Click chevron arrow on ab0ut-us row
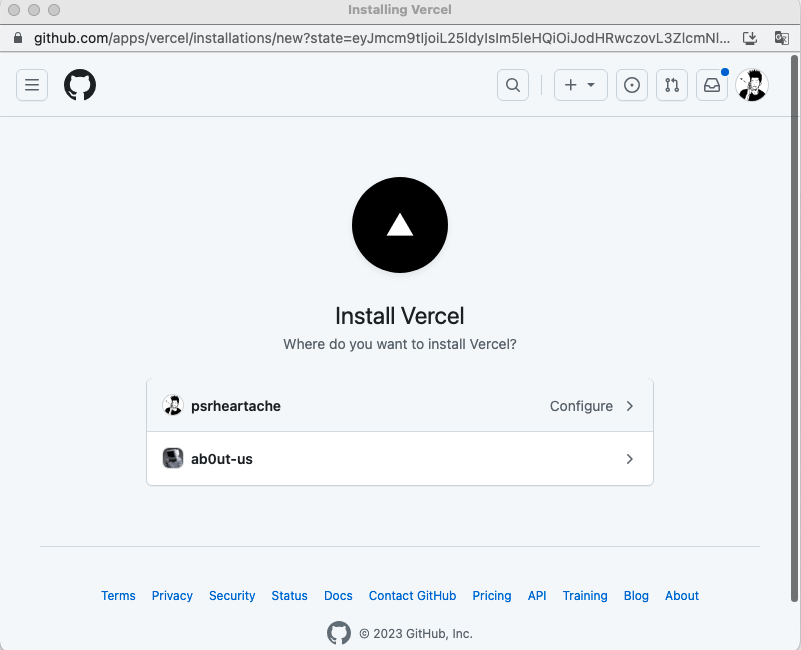The width and height of the screenshot is (801, 650). [x=630, y=459]
